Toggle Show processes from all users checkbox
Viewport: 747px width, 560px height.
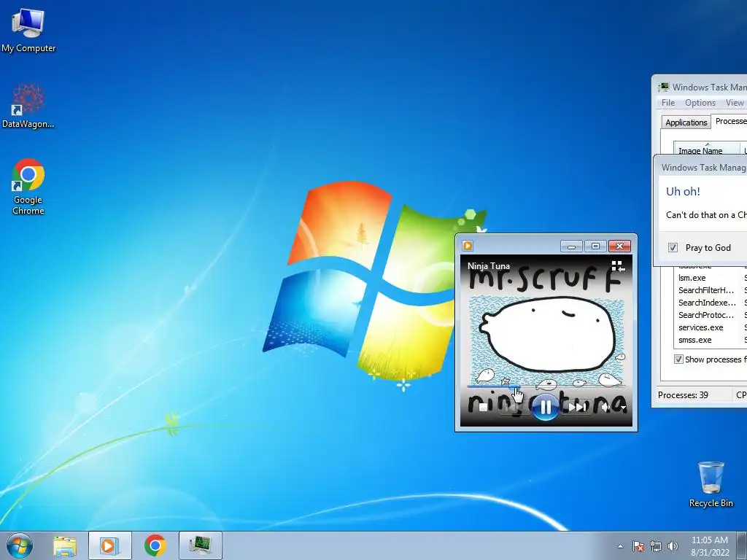point(678,359)
